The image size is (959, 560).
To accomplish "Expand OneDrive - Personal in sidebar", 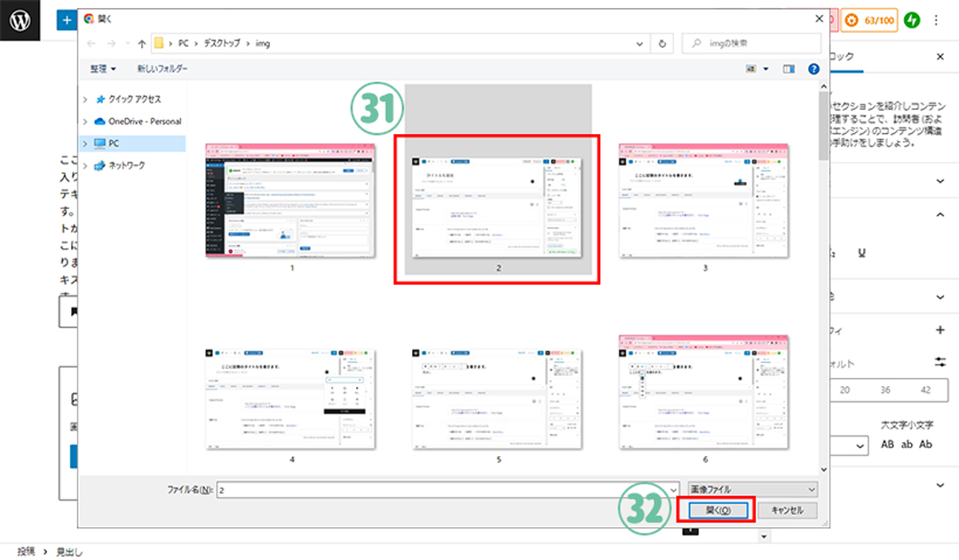I will pos(85,121).
